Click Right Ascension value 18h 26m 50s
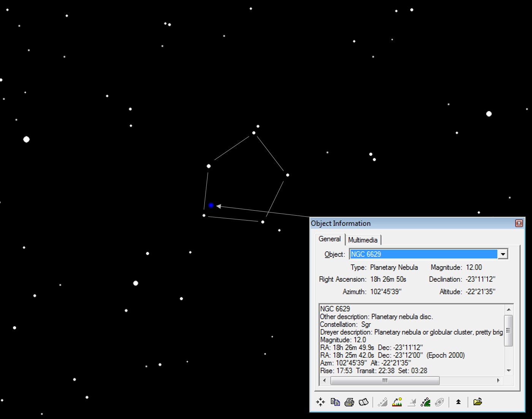The height and width of the screenshot is (419, 532). [388, 279]
